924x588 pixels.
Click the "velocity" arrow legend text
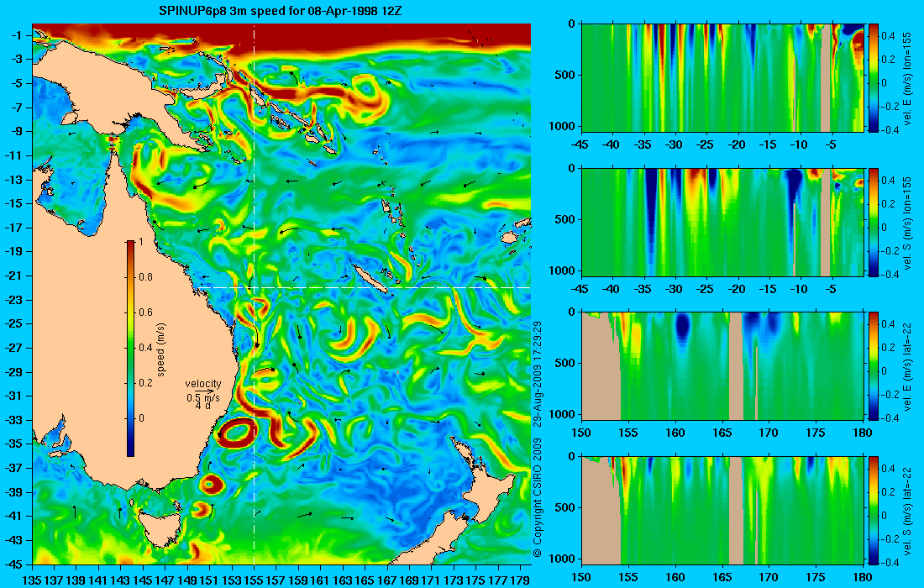pyautogui.click(x=203, y=384)
